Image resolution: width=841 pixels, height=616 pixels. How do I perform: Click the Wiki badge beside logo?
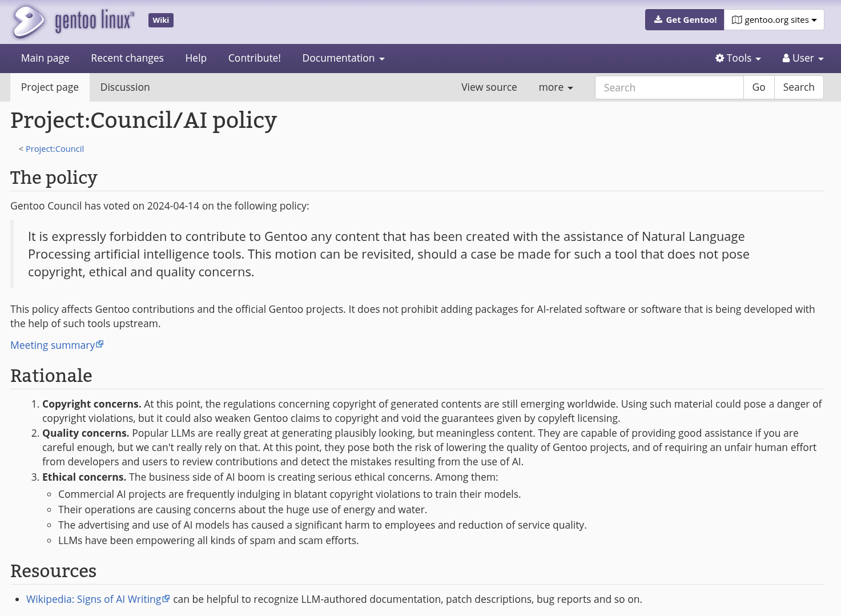[161, 20]
